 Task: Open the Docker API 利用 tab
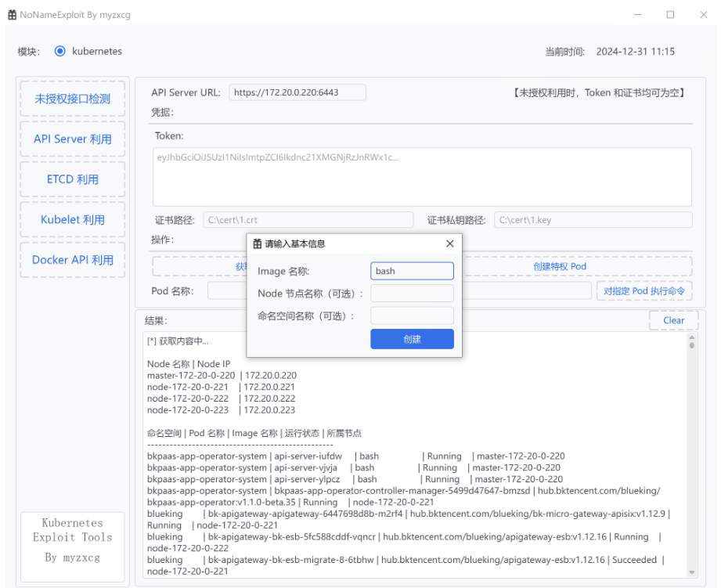coord(72,260)
